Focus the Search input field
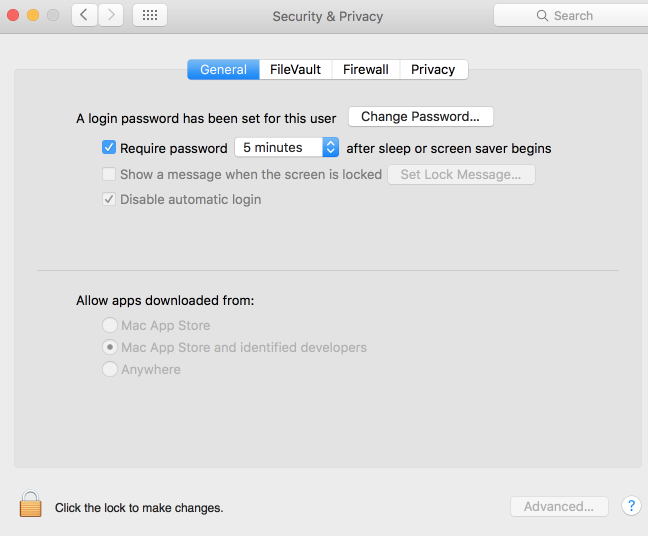Viewport: 648px width, 536px height. pos(572,16)
